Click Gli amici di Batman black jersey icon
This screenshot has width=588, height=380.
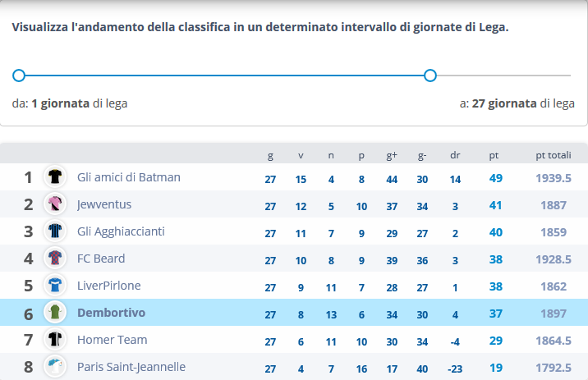click(x=55, y=176)
